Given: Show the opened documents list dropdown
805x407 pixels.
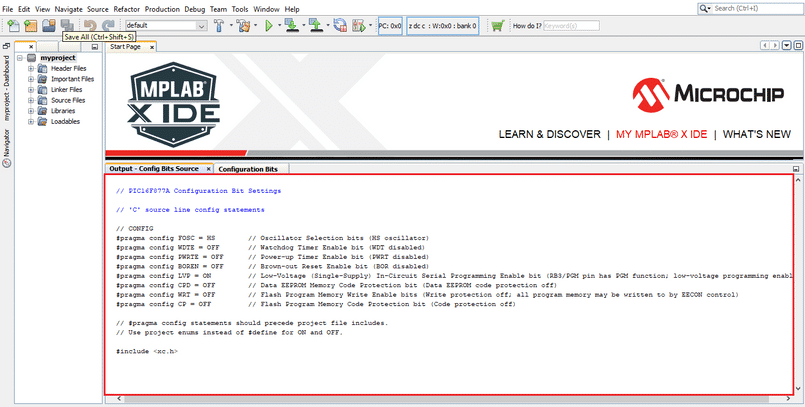Looking at the screenshot, I should (787, 46).
